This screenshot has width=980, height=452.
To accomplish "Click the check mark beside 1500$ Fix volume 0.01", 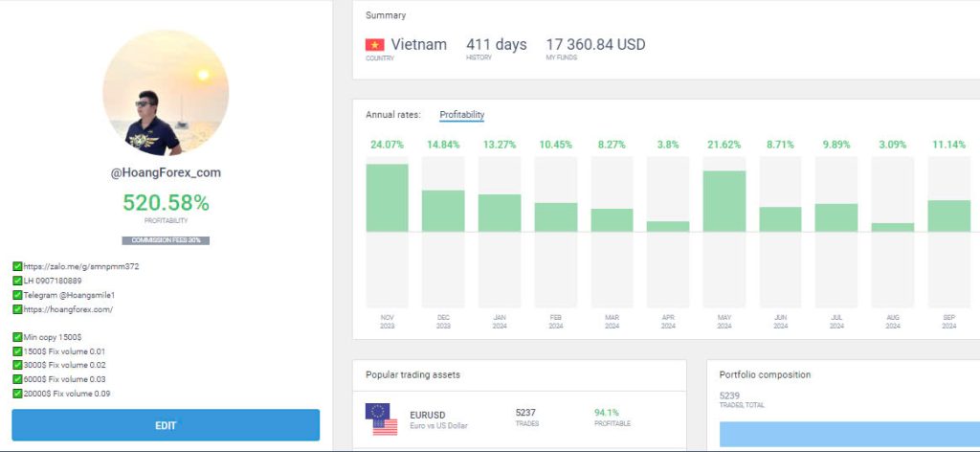I will coord(17,351).
